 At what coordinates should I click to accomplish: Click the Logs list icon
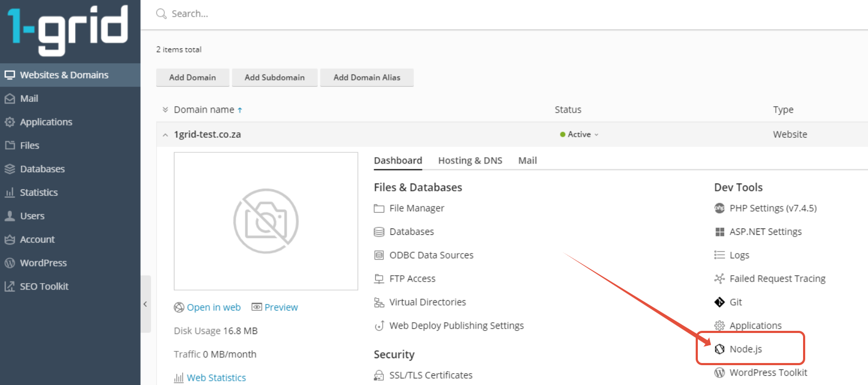point(719,255)
